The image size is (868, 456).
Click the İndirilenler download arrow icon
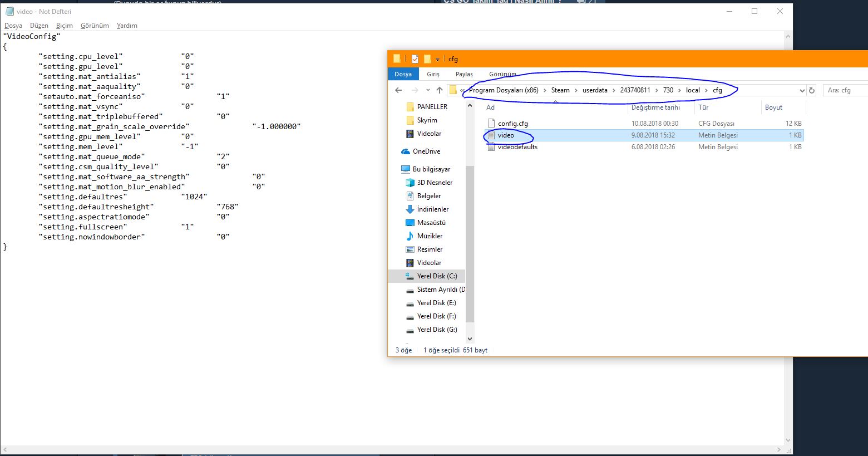point(410,209)
